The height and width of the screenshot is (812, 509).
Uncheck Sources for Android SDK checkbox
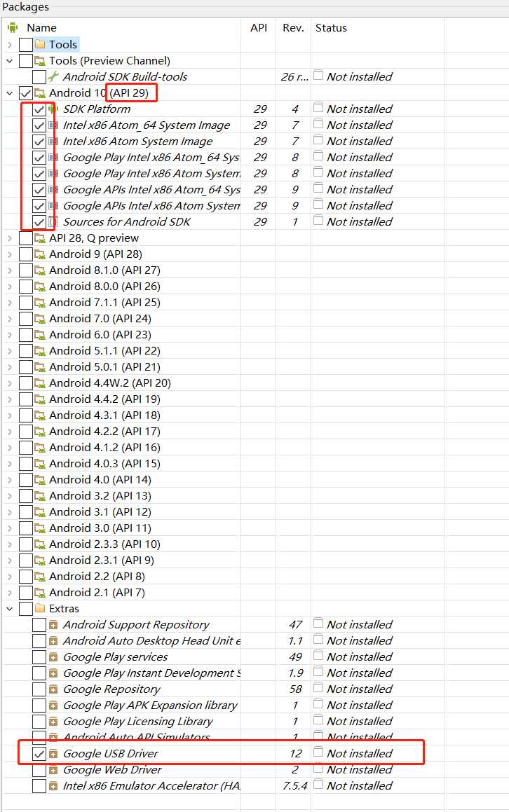click(x=39, y=221)
